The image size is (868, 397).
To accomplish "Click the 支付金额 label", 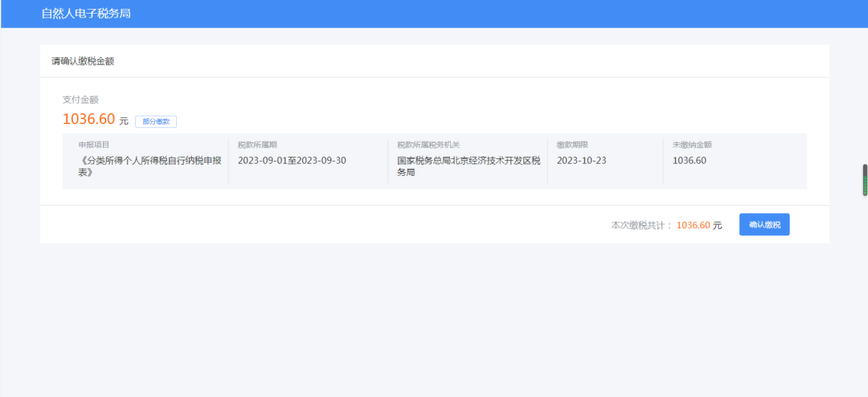I will (81, 100).
